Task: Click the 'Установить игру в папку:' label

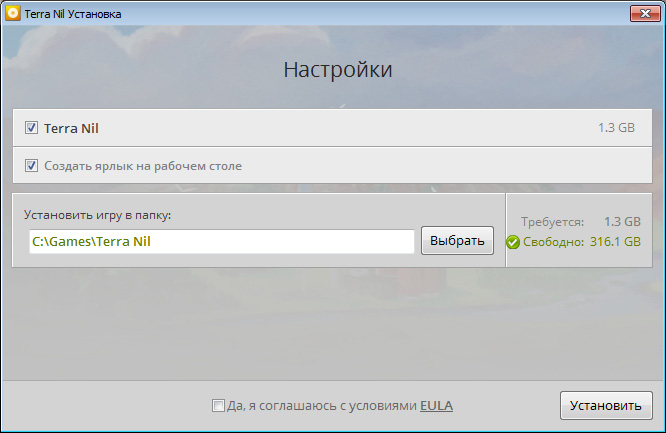Action: [x=97, y=215]
